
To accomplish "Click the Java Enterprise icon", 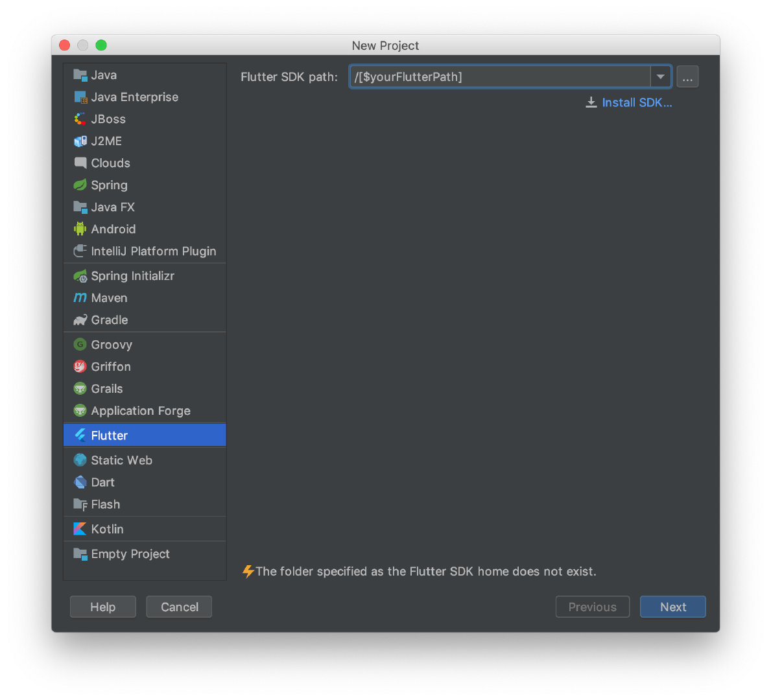I will [x=80, y=97].
